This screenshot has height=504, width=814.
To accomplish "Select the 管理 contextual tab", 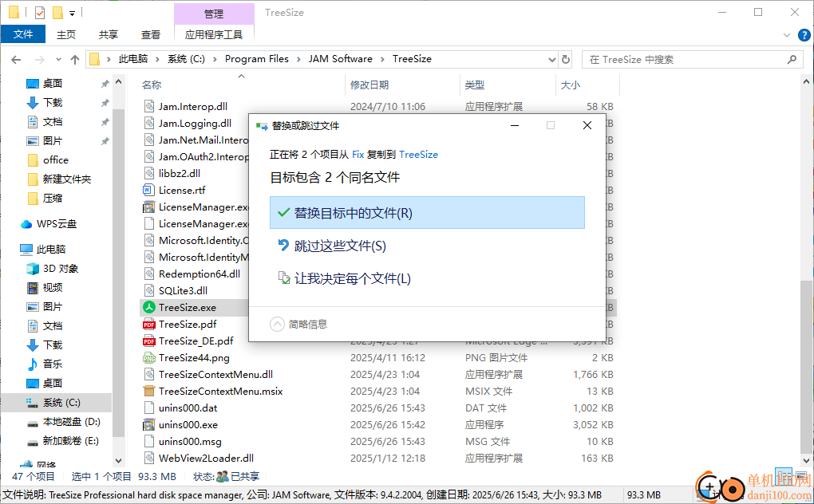I will pyautogui.click(x=214, y=14).
